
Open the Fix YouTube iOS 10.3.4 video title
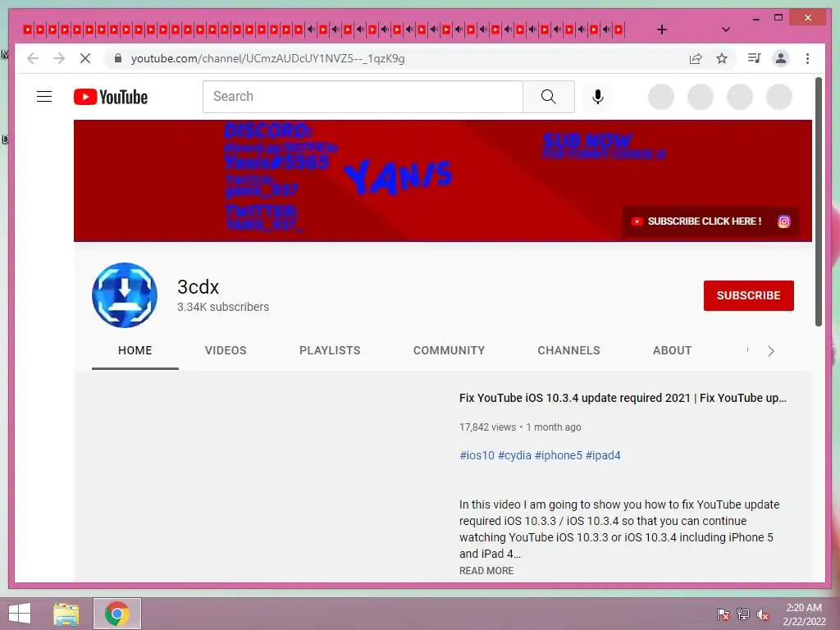(623, 398)
